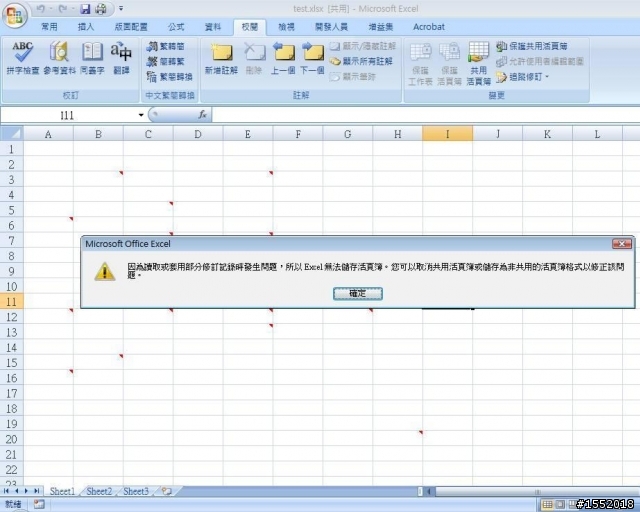Select row 20 header
The image size is (640, 512).
point(12,439)
